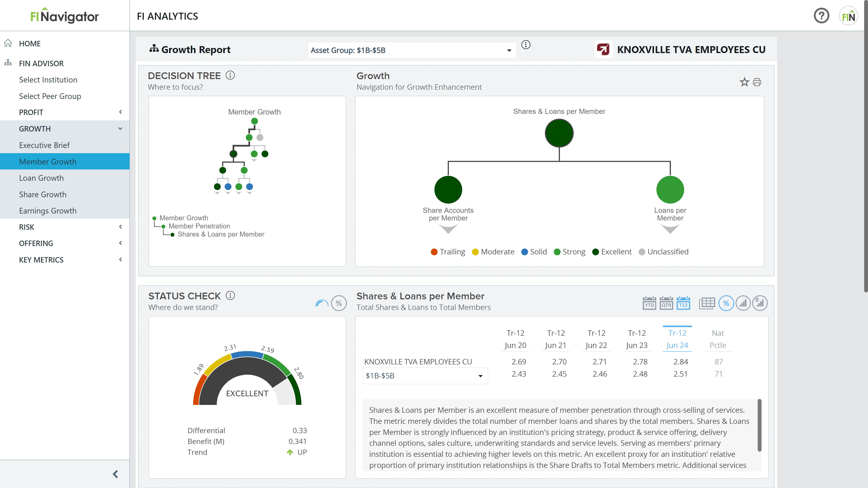This screenshot has height=488, width=868.
Task: Print the Growth report
Action: click(x=757, y=82)
